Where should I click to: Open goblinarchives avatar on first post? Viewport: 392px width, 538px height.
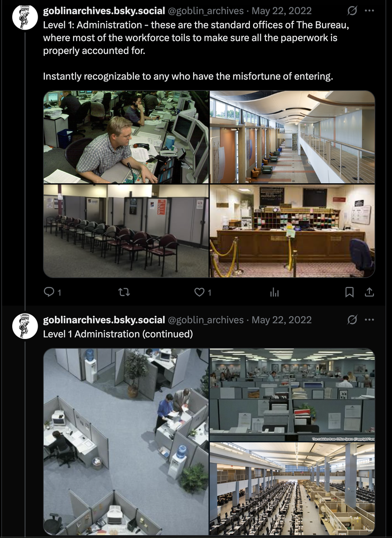[25, 17]
